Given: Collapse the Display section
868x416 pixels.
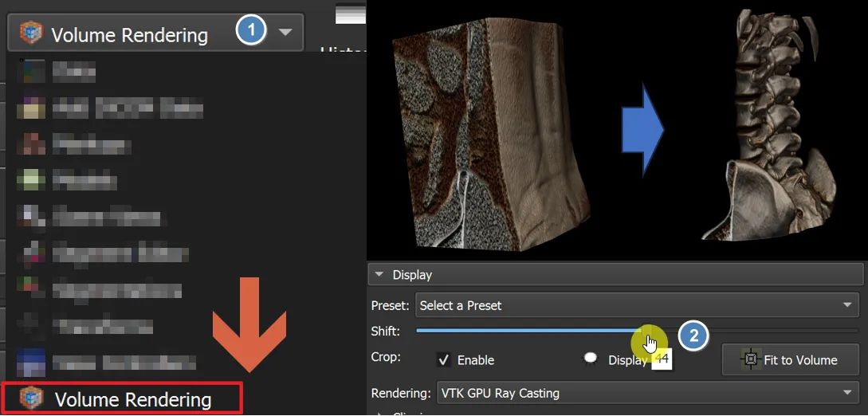Looking at the screenshot, I should pos(617,275).
